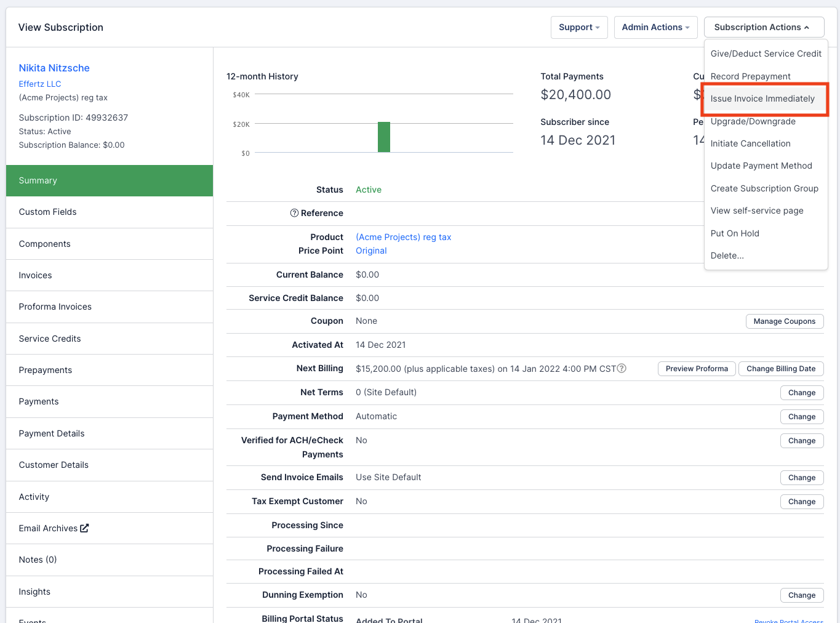Screen dimensions: 840x623
Task: Choose Initiate Cancellation from the menu
Action: 750,143
